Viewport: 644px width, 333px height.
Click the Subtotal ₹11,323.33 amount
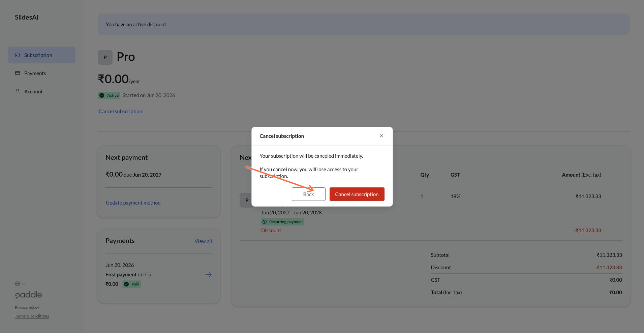click(609, 255)
